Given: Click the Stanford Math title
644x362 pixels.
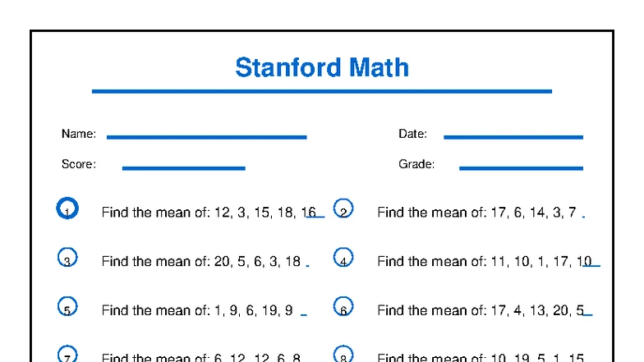Looking at the screenshot, I should (x=322, y=67).
